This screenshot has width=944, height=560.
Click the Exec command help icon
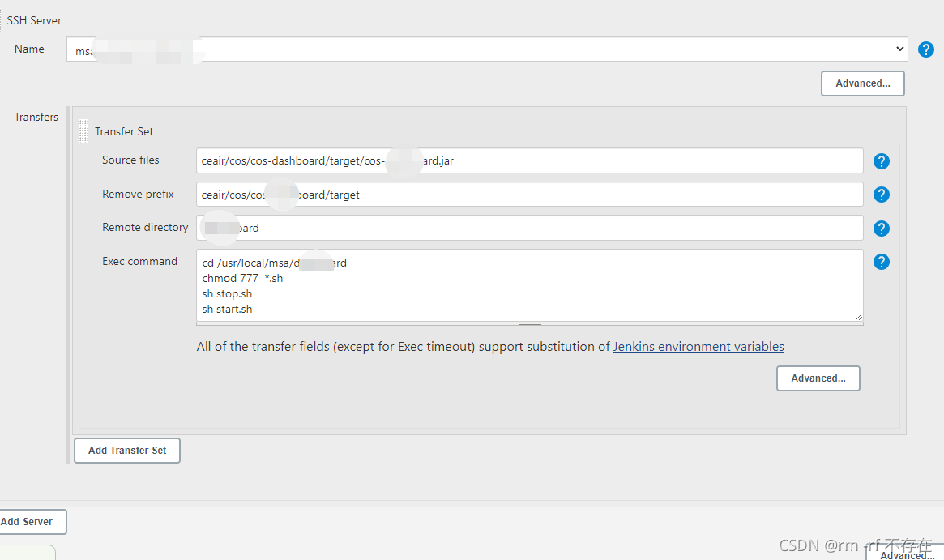(881, 262)
